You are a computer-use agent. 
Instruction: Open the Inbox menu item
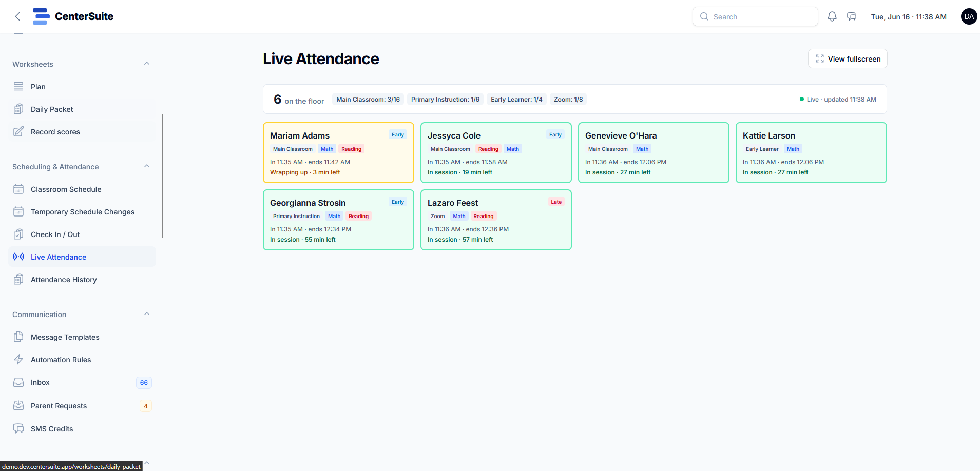[82, 382]
